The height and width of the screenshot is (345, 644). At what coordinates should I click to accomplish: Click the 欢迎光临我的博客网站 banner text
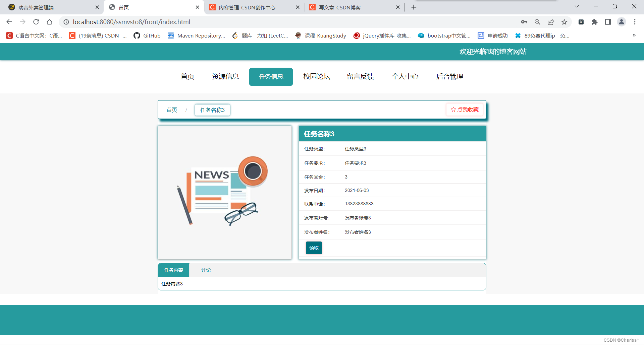tap(493, 52)
